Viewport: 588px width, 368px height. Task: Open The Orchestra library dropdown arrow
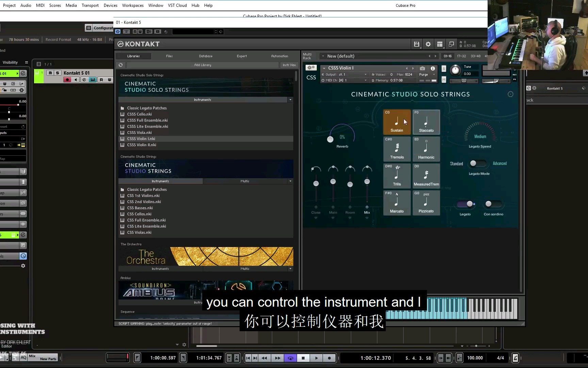(x=290, y=269)
